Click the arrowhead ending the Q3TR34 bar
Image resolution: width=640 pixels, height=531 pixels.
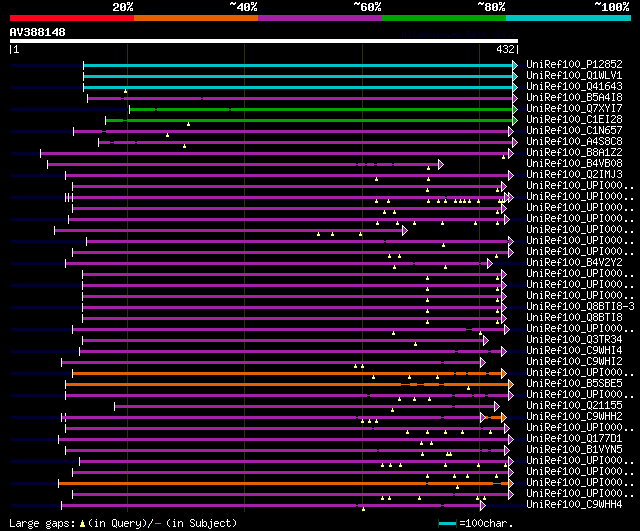486,340
